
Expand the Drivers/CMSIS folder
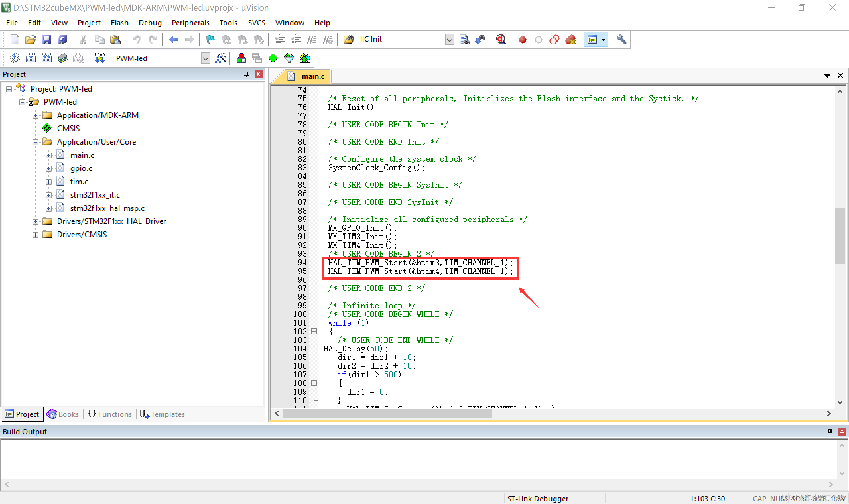(35, 235)
